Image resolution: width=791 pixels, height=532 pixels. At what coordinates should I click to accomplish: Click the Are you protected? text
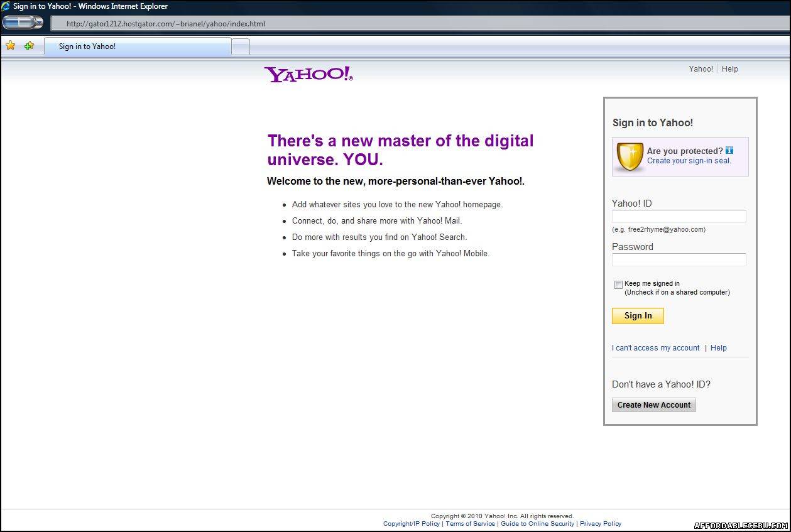[x=685, y=151]
